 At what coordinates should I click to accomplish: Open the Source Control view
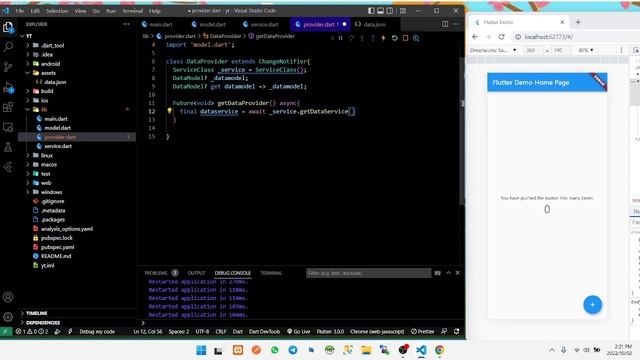(8, 67)
